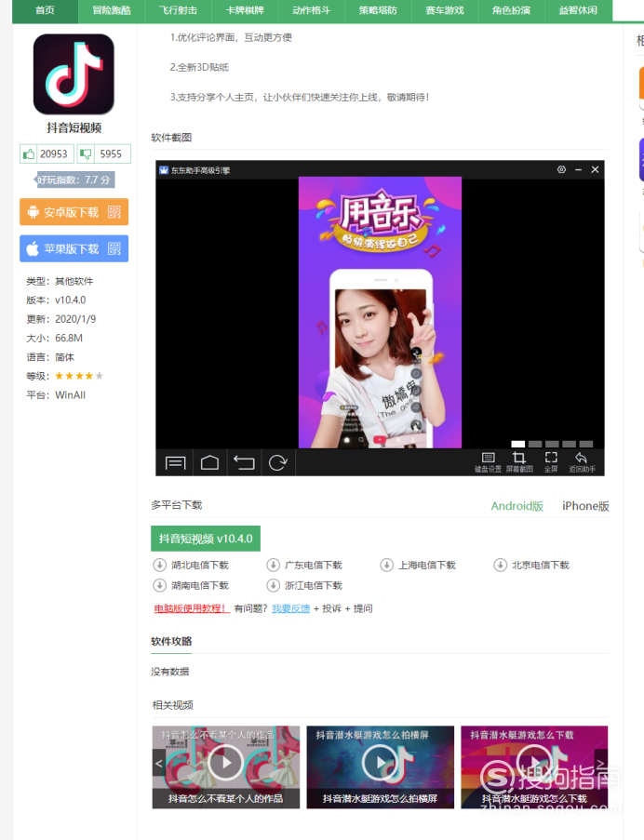644x840 pixels.
Task: Open the 益智休闲 category tab
Action: 578,10
